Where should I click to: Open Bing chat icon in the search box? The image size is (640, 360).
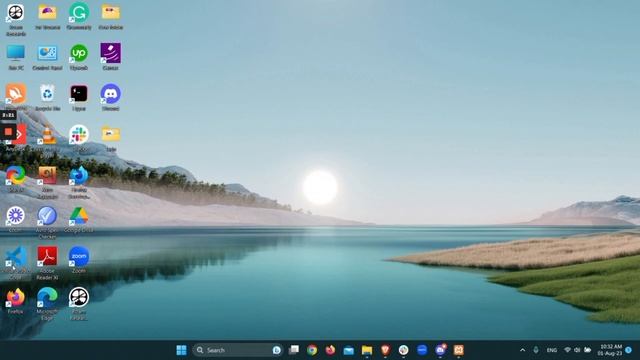[276, 350]
